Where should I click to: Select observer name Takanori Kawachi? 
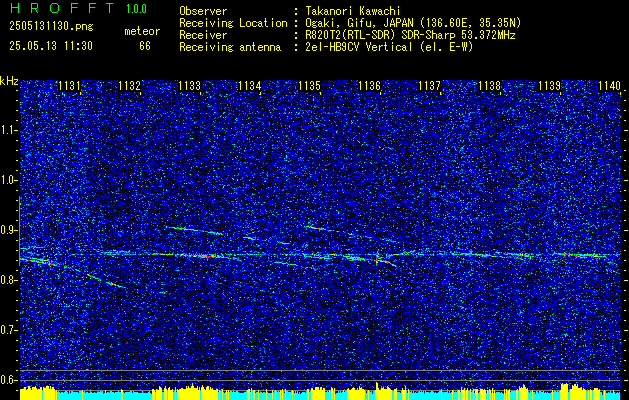pyautogui.click(x=352, y=11)
